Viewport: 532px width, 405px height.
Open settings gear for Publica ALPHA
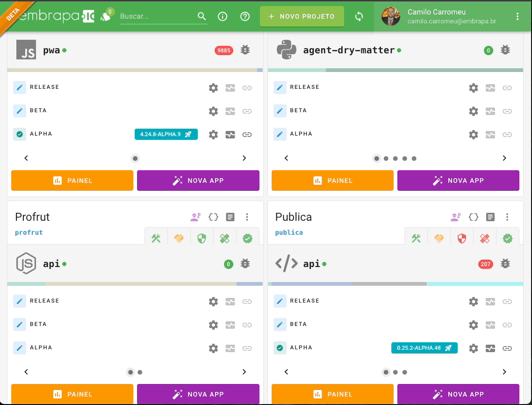(x=473, y=348)
